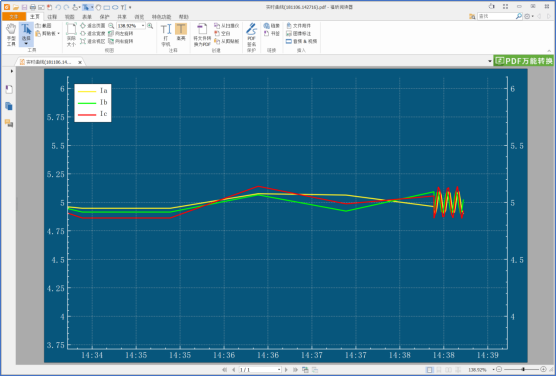This screenshot has height=377, width=556.
Task: Click the print icon in quick access toolbar
Action: 33,7
